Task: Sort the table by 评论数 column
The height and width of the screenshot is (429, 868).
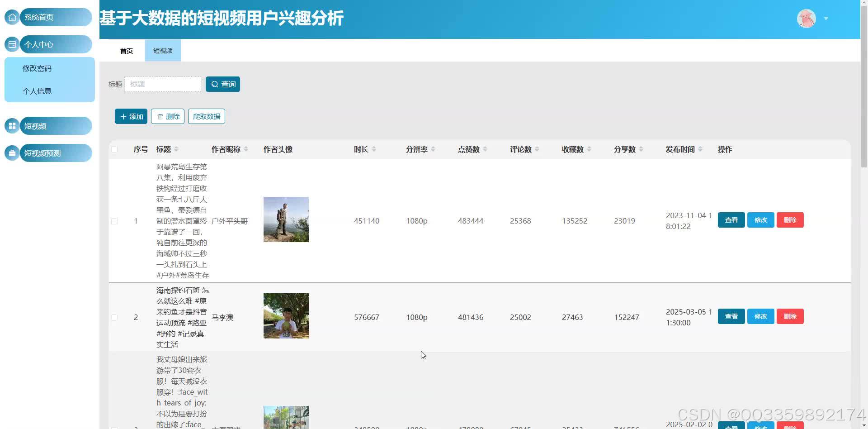Action: [537, 149]
